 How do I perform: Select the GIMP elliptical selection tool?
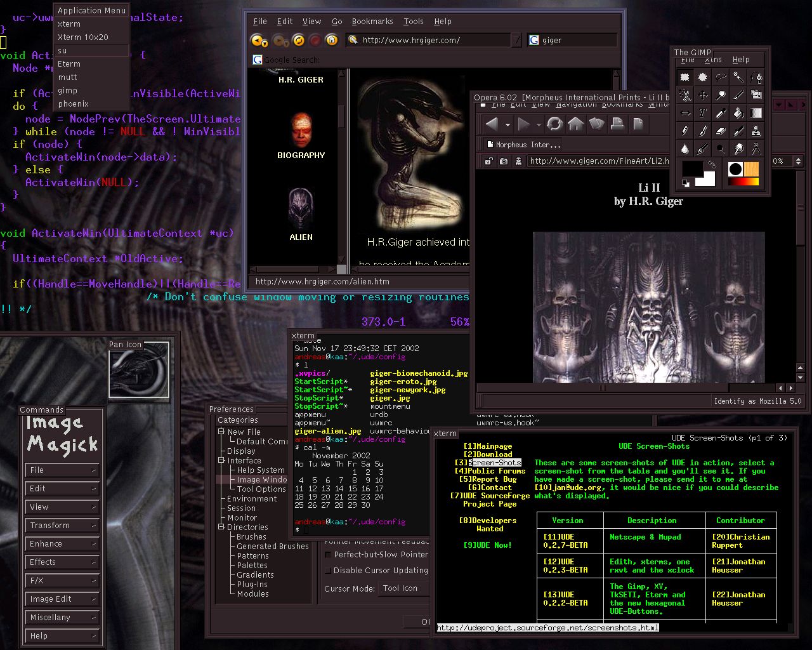[x=702, y=77]
